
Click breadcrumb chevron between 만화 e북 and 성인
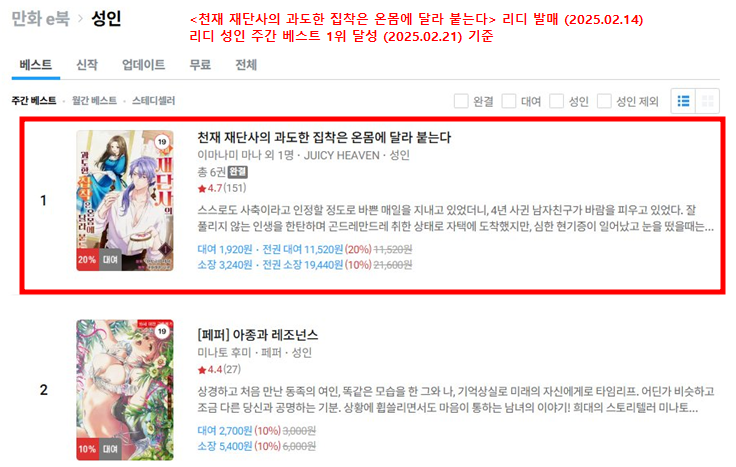(80, 18)
